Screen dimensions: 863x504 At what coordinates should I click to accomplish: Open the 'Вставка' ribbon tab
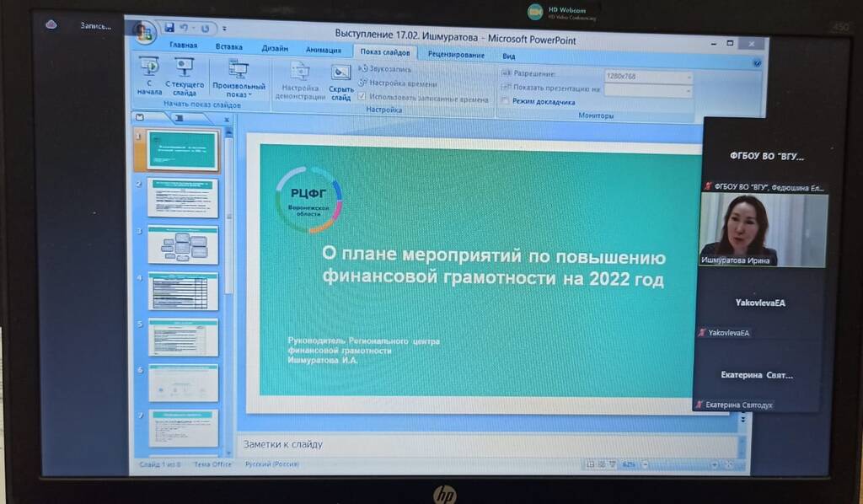229,46
